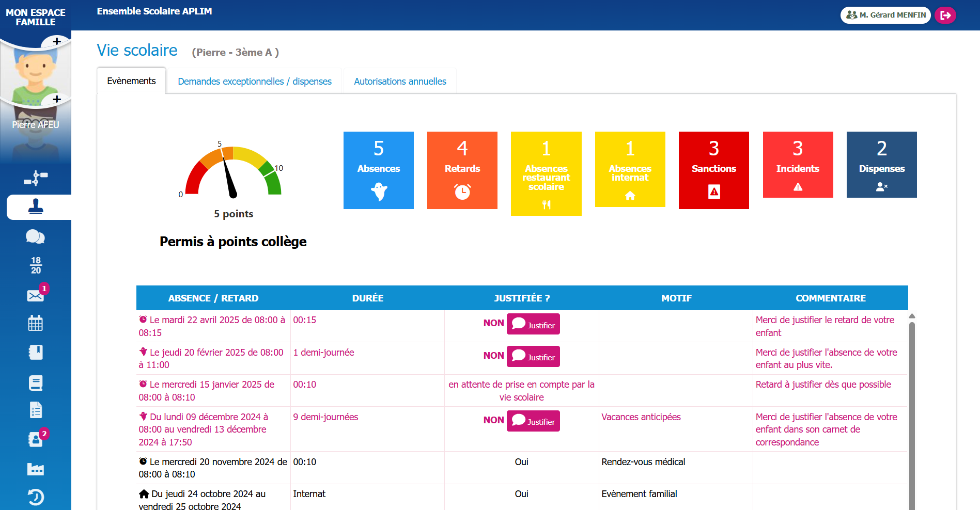The image size is (980, 510).
Task: Switch to Demandes exceptionnelles / dispenses tab
Action: tap(255, 82)
